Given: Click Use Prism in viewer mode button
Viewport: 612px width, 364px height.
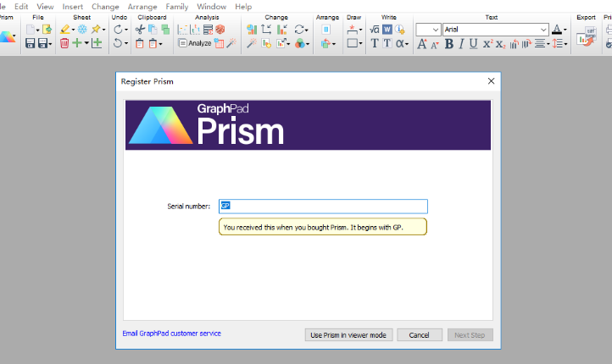Looking at the screenshot, I should 348,335.
